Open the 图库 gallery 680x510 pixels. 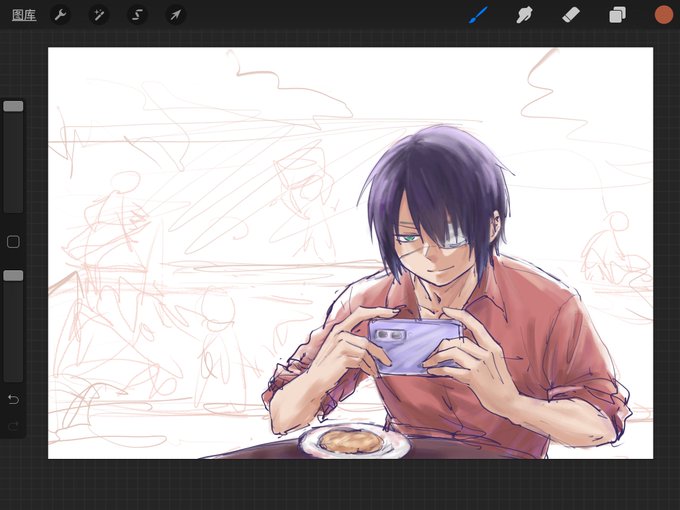24,16
